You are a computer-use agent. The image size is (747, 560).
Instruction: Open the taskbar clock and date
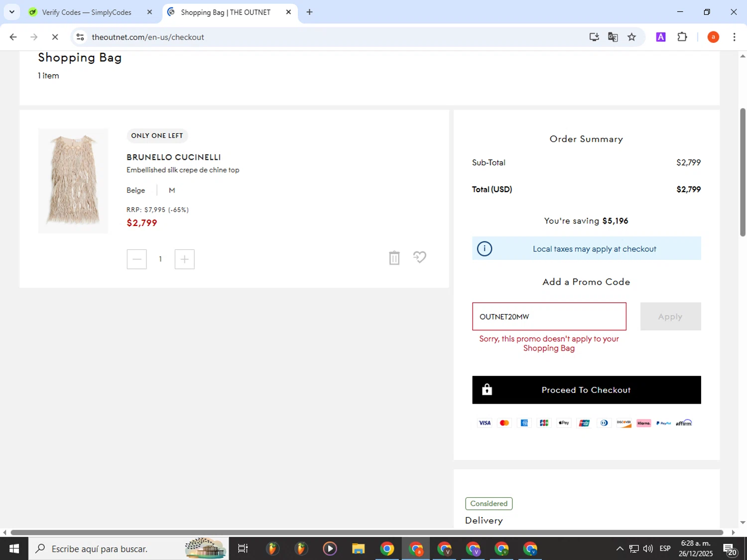(x=696, y=549)
